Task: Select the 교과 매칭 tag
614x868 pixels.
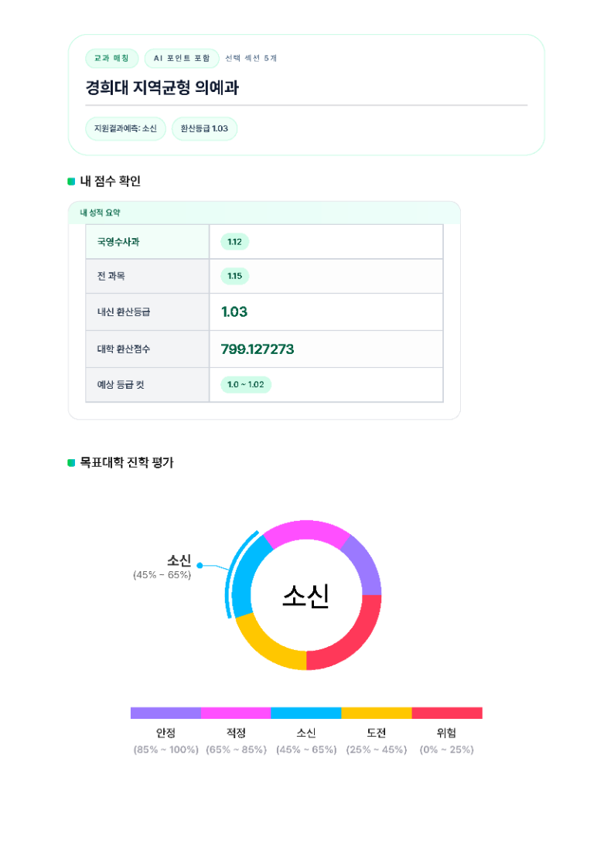Action: [111, 59]
